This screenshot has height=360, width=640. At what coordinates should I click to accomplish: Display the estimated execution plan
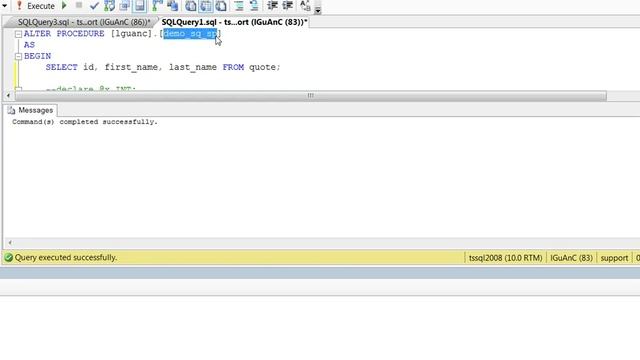pos(109,6)
